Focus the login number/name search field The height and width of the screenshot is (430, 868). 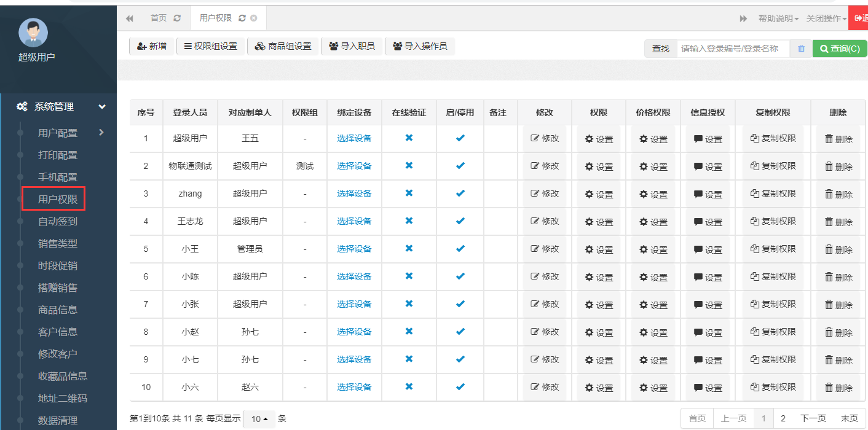733,49
